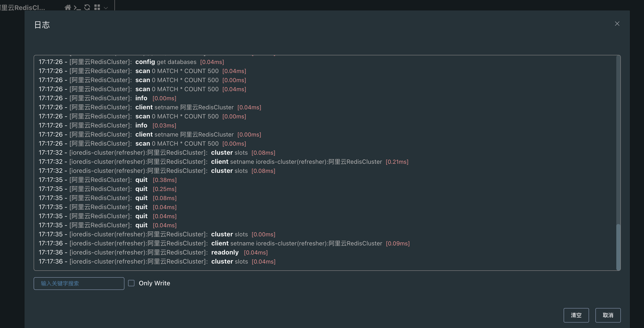This screenshot has height=328, width=644.
Task: Click the 日志 dialog title
Action: 42,25
